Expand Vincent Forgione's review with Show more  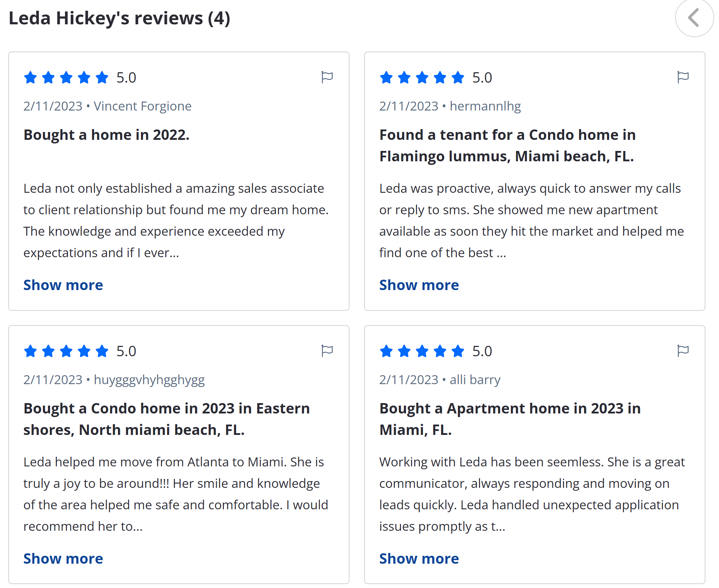coord(63,285)
